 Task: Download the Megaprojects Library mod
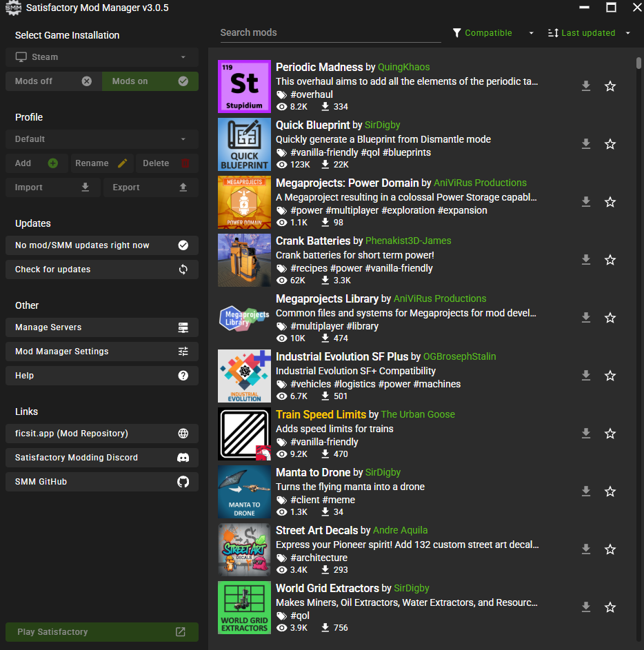[x=585, y=318]
